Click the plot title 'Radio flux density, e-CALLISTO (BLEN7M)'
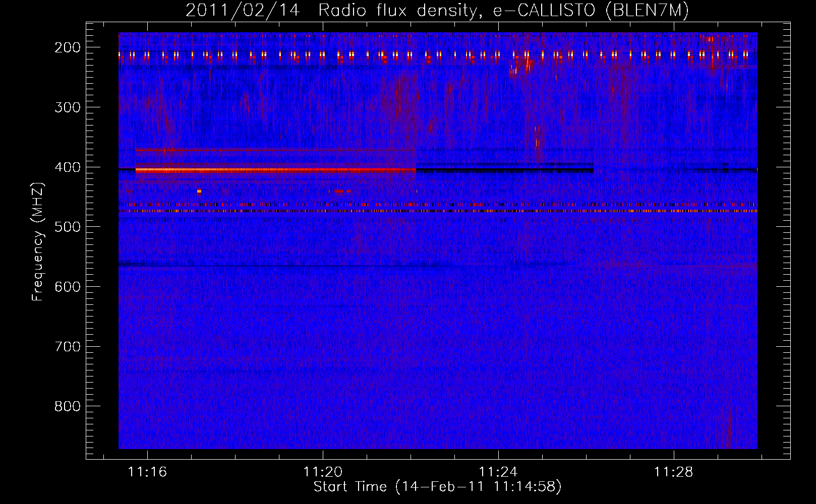 [503, 10]
